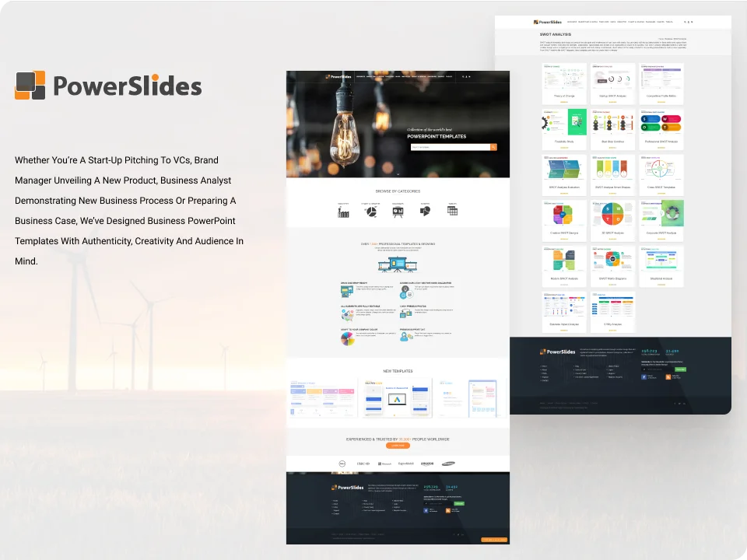
Task: Click the fully editable elements feature icon
Action: pos(347,314)
